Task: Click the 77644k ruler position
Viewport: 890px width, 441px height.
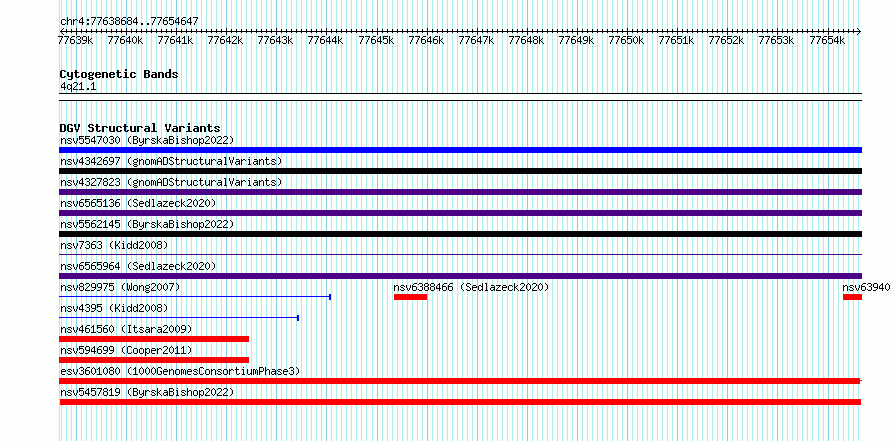Action: [325, 40]
